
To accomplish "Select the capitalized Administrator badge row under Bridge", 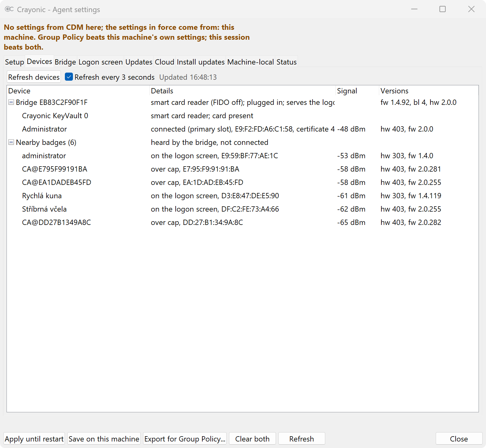I will coord(243,129).
